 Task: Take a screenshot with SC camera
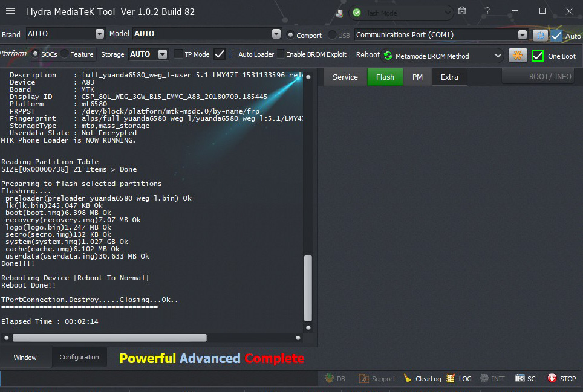(526, 378)
